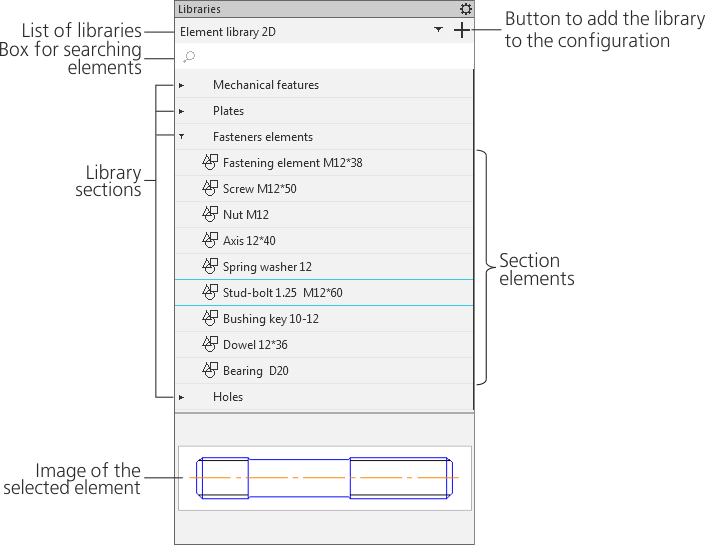705x545 pixels.
Task: Click the Stud-bolt 1.25 M12*60 icon
Action: pos(210,292)
